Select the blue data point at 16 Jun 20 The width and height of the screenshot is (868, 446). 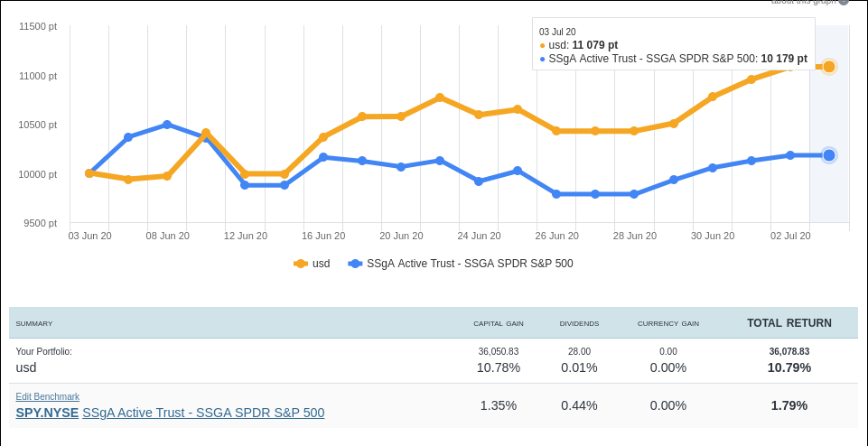(323, 157)
